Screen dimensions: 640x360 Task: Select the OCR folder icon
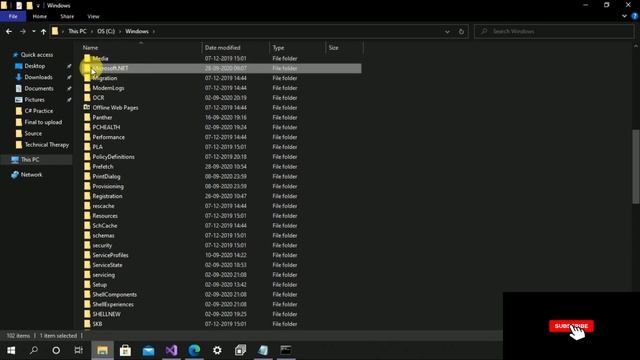(87, 98)
